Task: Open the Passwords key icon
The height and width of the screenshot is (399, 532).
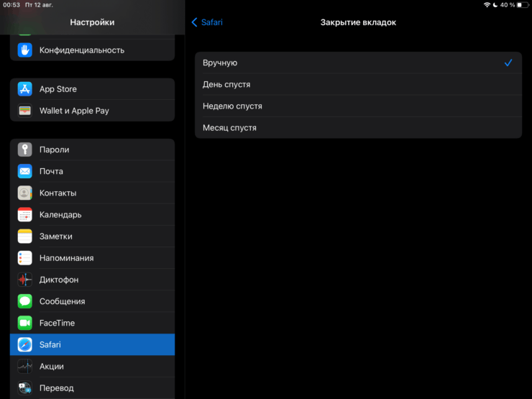Action: 25,150
